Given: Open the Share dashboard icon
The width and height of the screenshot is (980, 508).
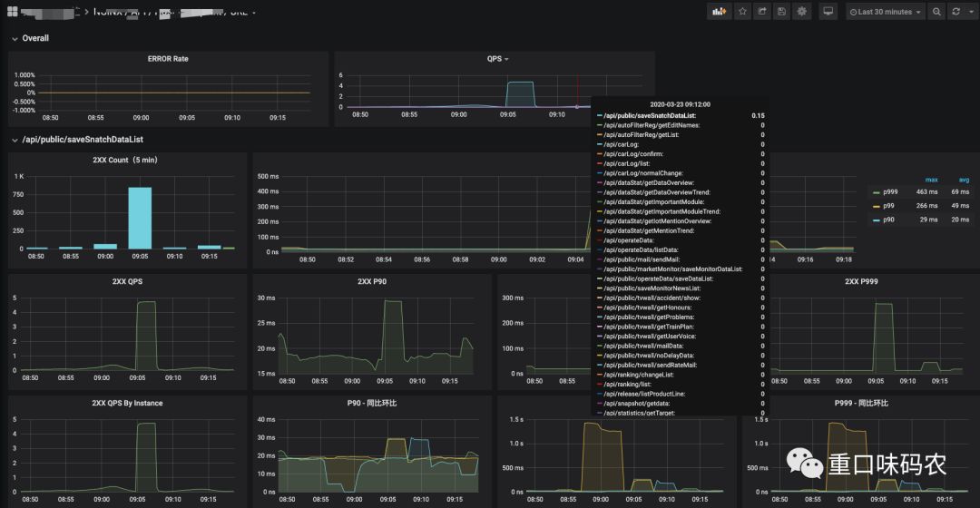Looking at the screenshot, I should [x=762, y=11].
